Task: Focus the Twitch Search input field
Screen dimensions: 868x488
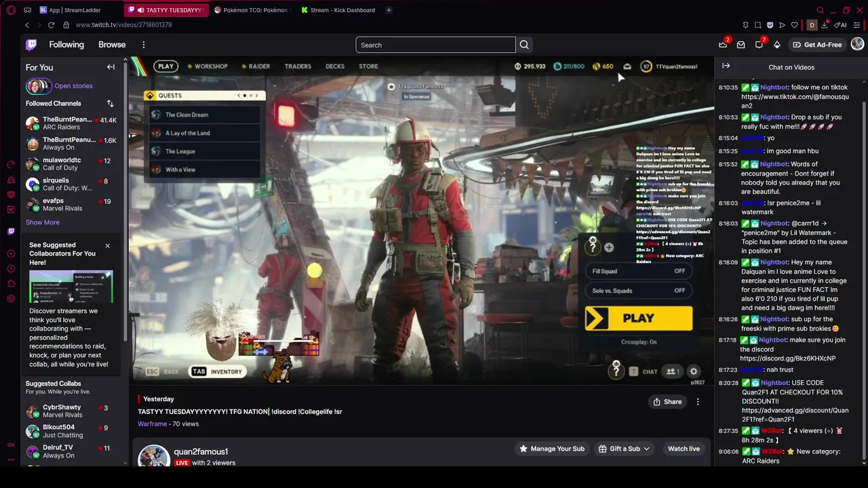Action: click(435, 45)
